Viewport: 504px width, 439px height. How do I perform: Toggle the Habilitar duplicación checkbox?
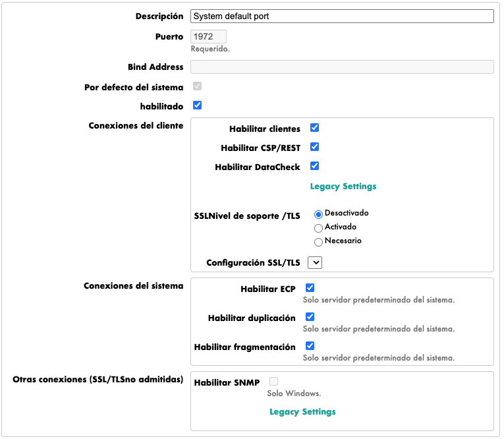(310, 317)
